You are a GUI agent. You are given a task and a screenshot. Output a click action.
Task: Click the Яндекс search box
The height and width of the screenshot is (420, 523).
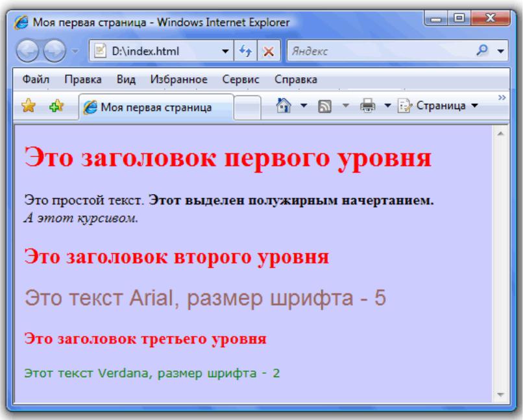tap(380, 51)
